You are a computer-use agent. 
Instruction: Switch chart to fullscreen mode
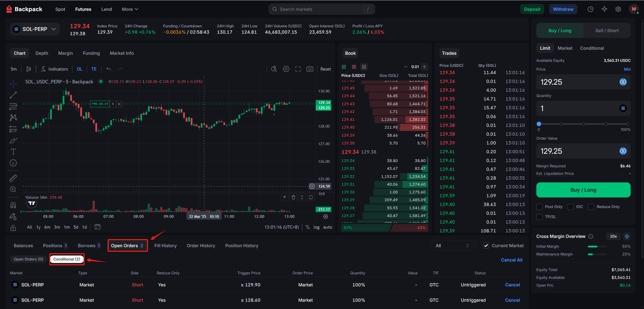coord(298,69)
